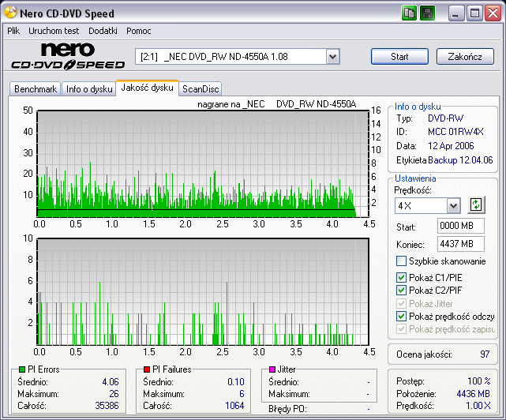The image size is (506, 420).
Task: Click the PI Errors upper graph area
Action: pos(203,164)
